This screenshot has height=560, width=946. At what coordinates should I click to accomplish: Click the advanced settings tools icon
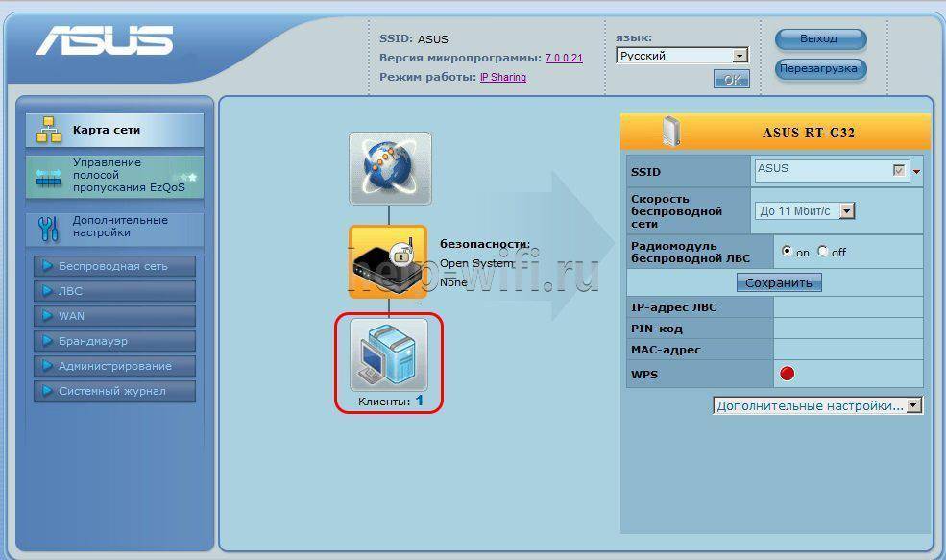pos(48,228)
